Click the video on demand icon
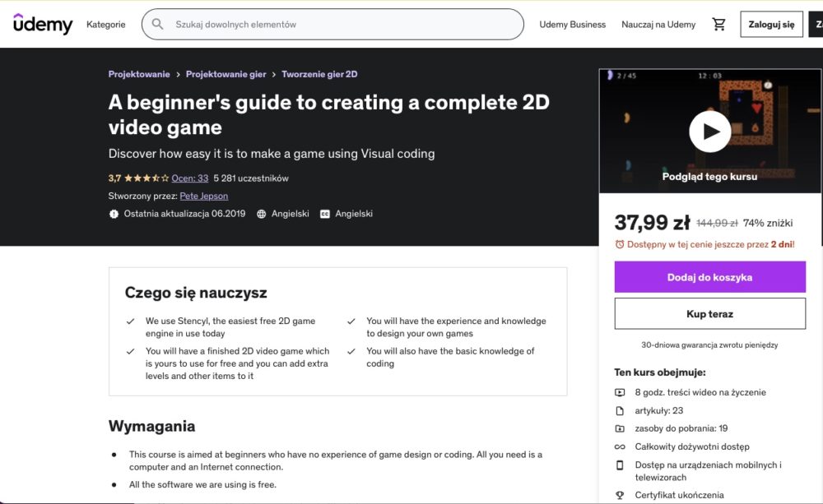The image size is (823, 504). (620, 392)
